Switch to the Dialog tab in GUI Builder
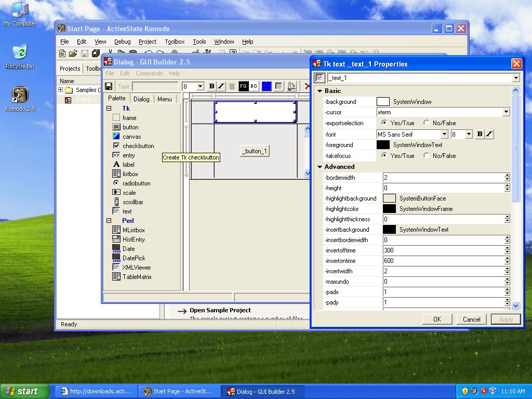This screenshot has height=399, width=532. 141,99
